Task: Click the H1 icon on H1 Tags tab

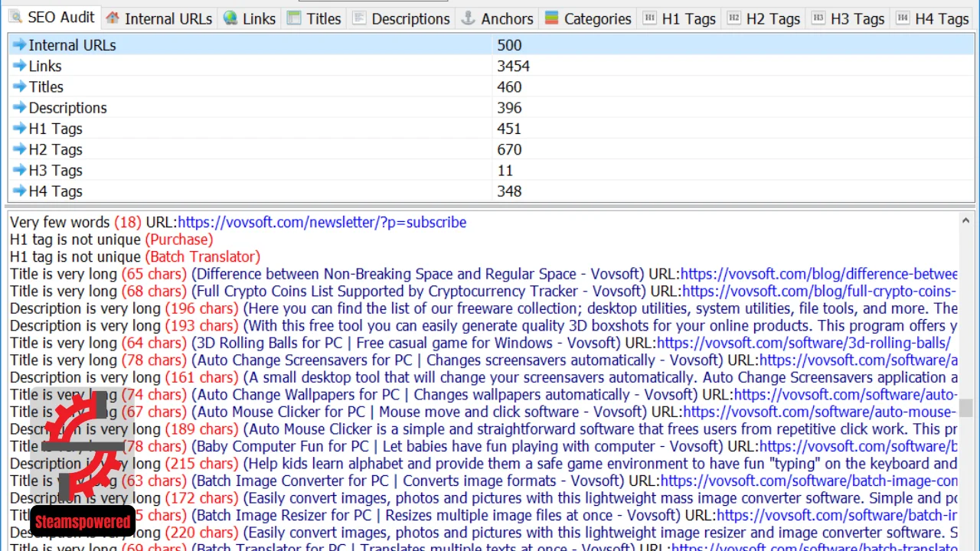Action: (x=649, y=18)
